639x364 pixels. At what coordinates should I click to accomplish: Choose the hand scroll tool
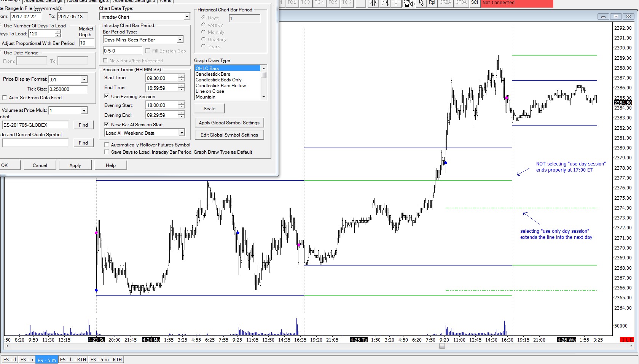pyautogui.click(x=409, y=3)
